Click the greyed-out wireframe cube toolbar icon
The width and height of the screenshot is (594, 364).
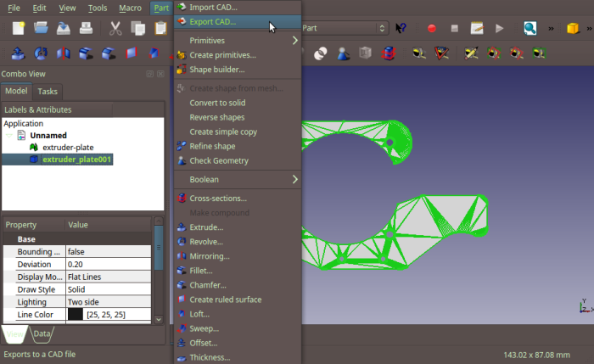click(x=365, y=53)
